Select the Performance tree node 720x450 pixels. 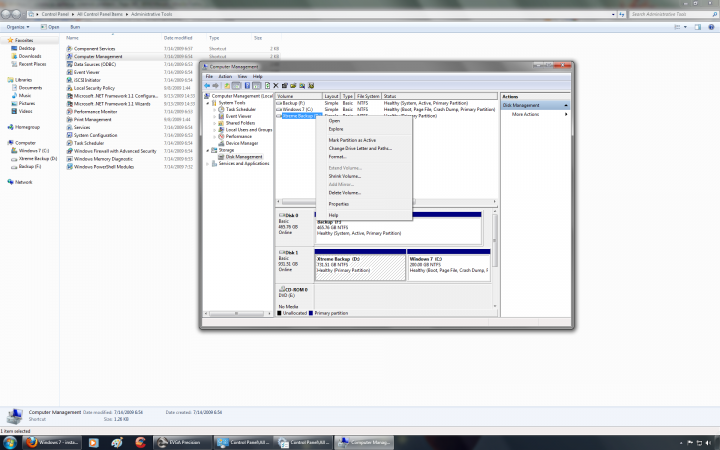(238, 136)
